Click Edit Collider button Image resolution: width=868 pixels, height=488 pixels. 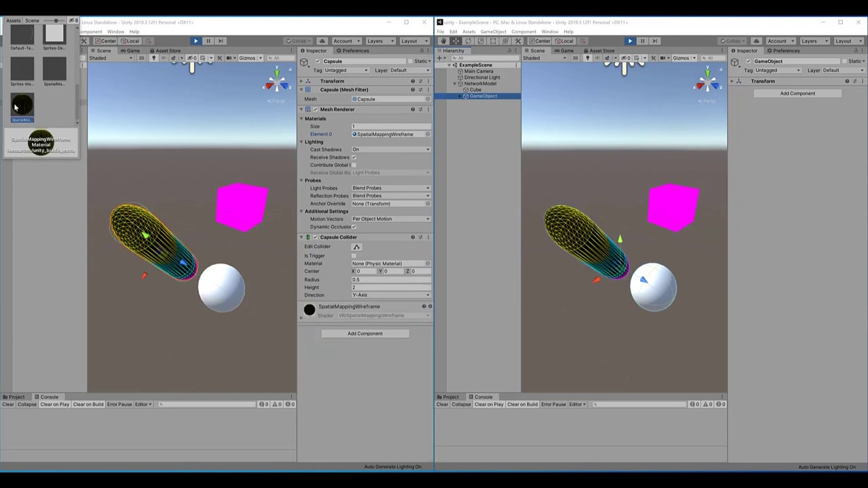point(357,247)
